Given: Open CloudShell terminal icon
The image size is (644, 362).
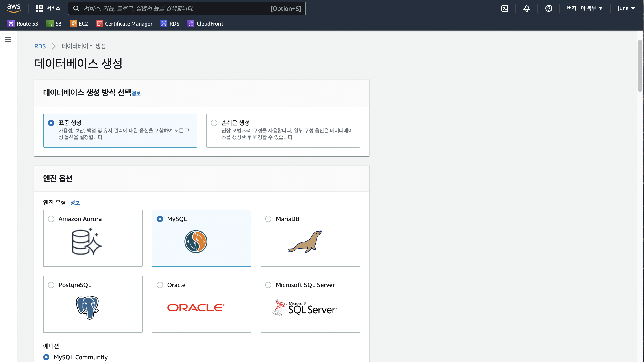Looking at the screenshot, I should point(505,8).
